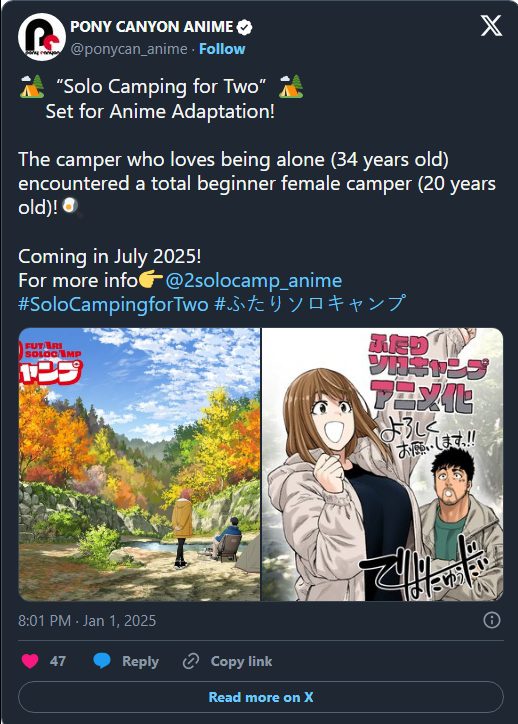The image size is (518, 724).
Task: Open the Pony Canyon profile avatar
Action: coord(42,37)
